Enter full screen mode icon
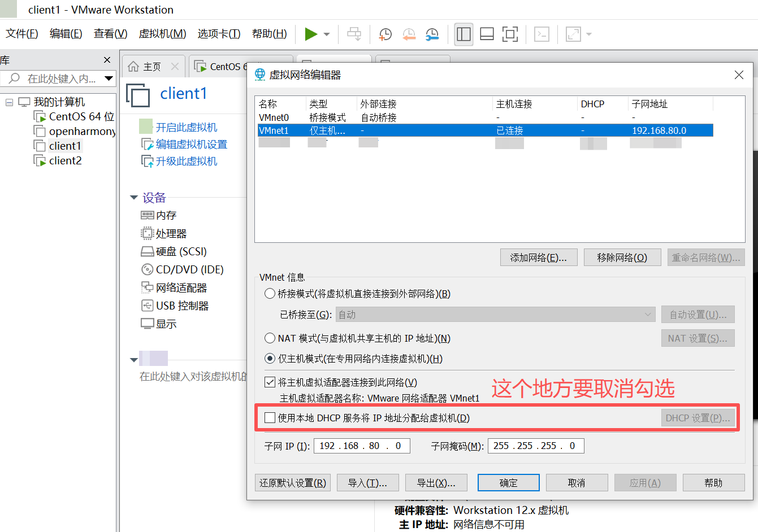The height and width of the screenshot is (532, 758). click(x=510, y=34)
